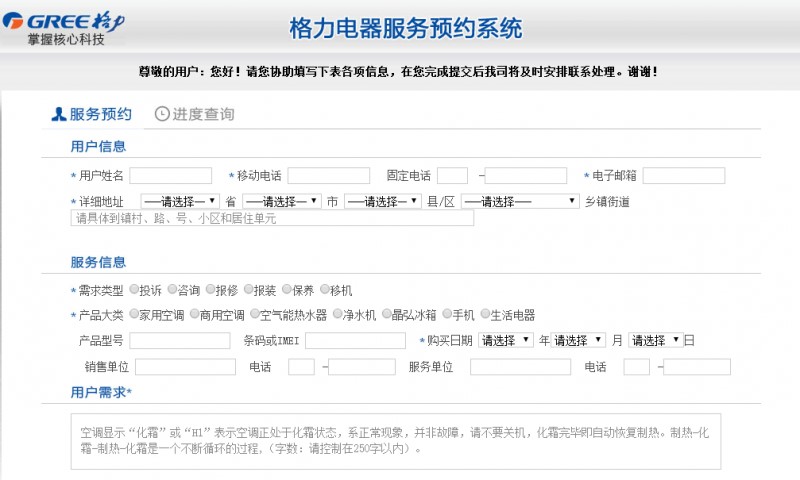
Task: Click the 需求类型 label
Action: point(101,290)
